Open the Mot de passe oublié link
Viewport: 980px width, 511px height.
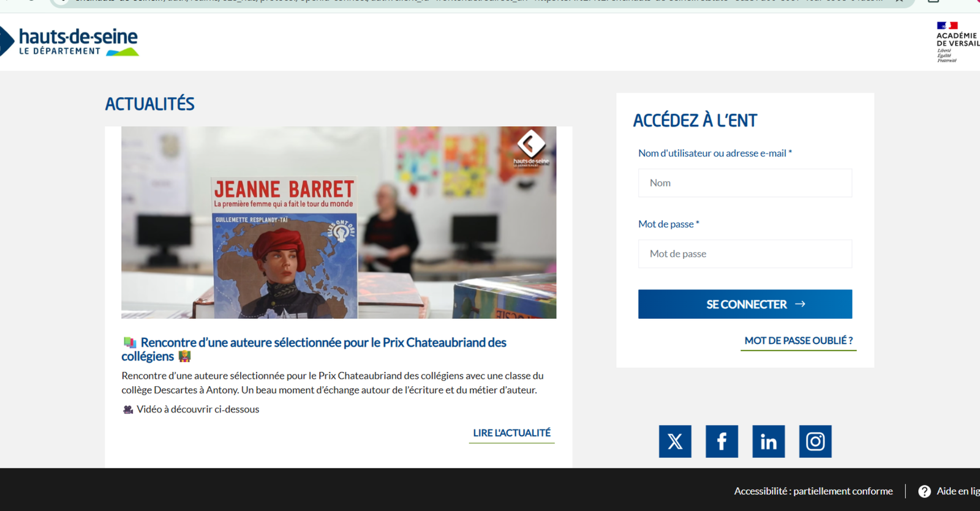pyautogui.click(x=799, y=341)
